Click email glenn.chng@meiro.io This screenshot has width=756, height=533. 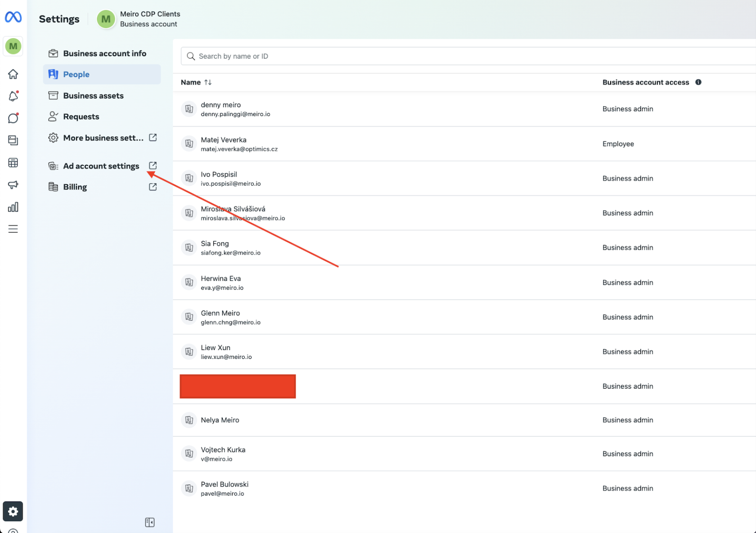pos(230,322)
